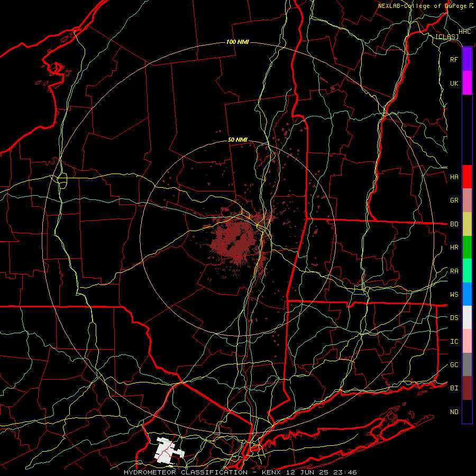476x476 pixels.
Task: Click the BI brown legend block
Action: pyautogui.click(x=467, y=388)
